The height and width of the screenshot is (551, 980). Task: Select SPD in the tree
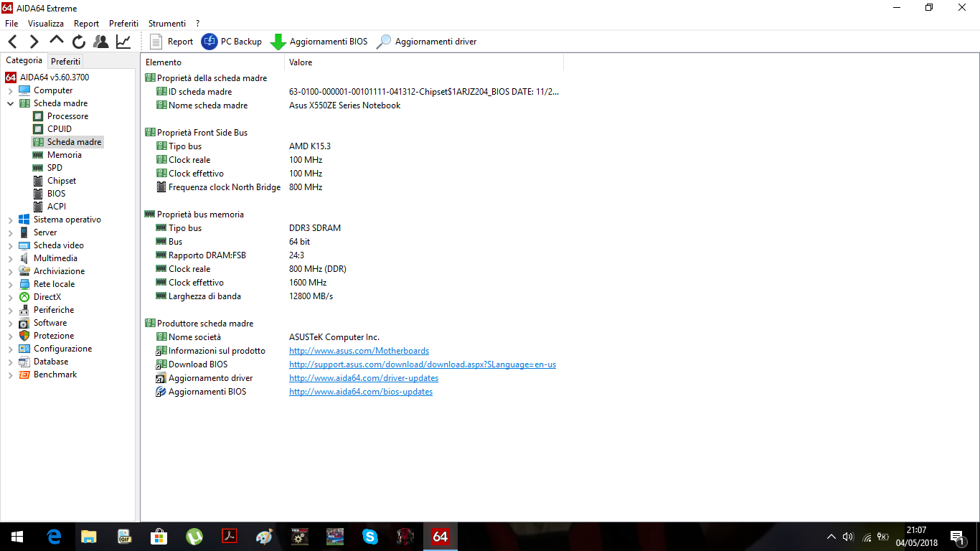pyautogui.click(x=55, y=168)
